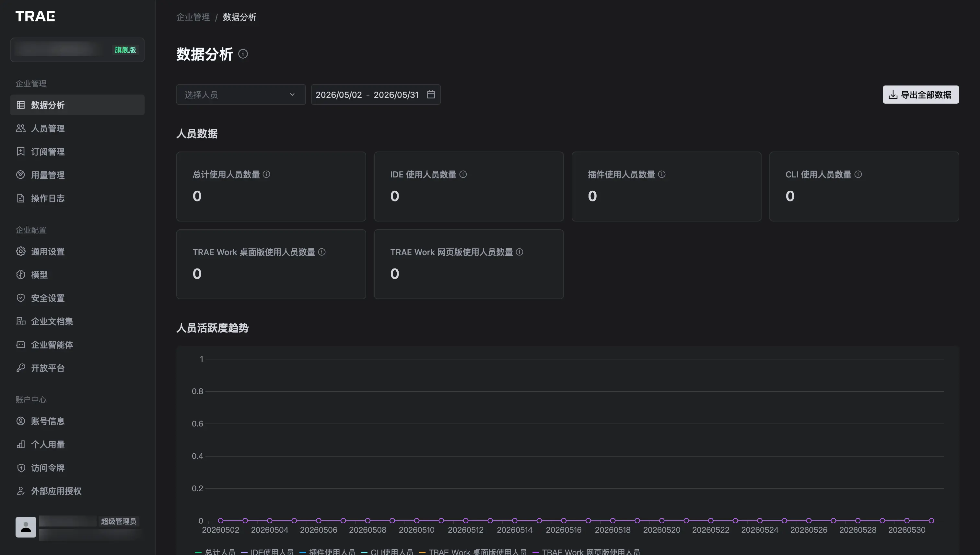980x555 pixels.
Task: Navigate to 用量管理
Action: 77,175
